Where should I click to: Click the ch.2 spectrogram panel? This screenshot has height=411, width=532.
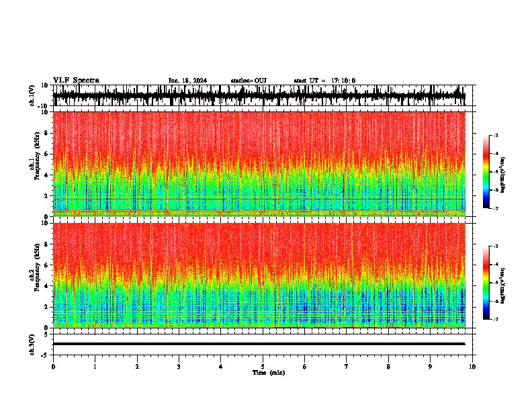[x=259, y=275]
